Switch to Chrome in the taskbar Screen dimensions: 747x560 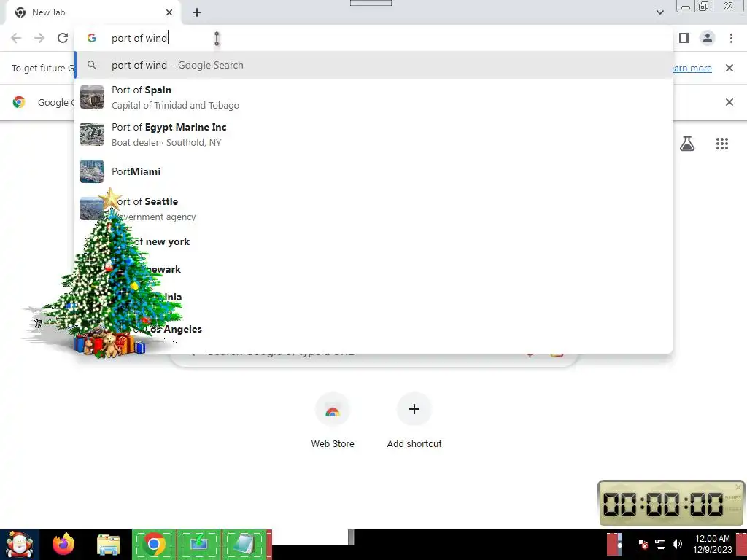pyautogui.click(x=154, y=545)
